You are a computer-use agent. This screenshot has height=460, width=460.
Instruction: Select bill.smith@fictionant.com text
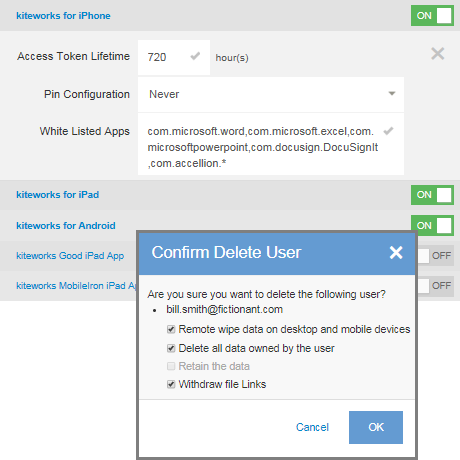pos(224,309)
